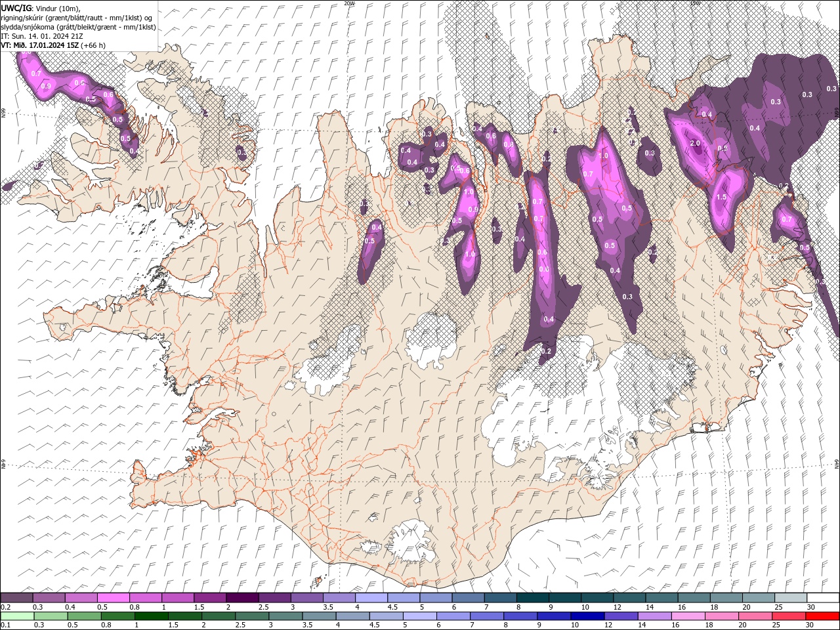Click the "0.2" label starting the upper snow scale
Viewport: 840px width, 630px height.
click(6, 607)
